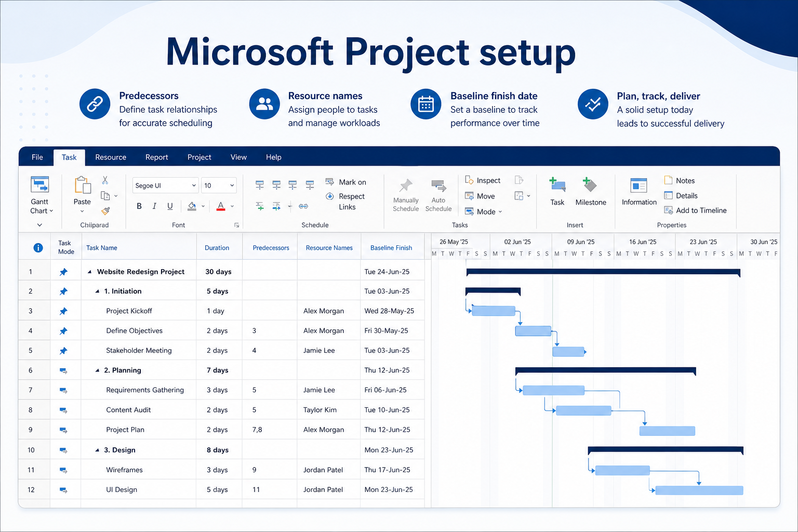Click the Resource Names column header

329,248
